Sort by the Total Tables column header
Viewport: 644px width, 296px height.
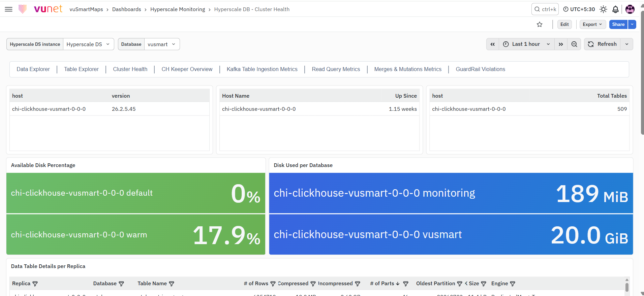click(x=612, y=96)
